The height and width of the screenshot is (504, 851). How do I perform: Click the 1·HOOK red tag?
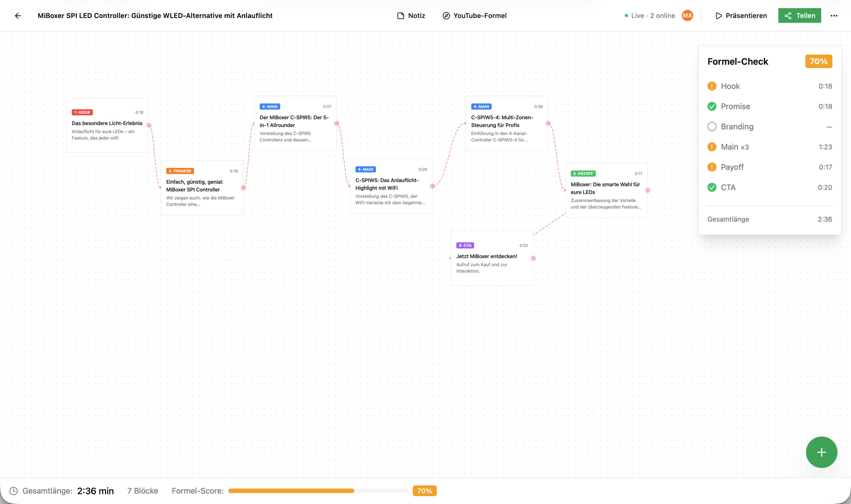pyautogui.click(x=82, y=112)
